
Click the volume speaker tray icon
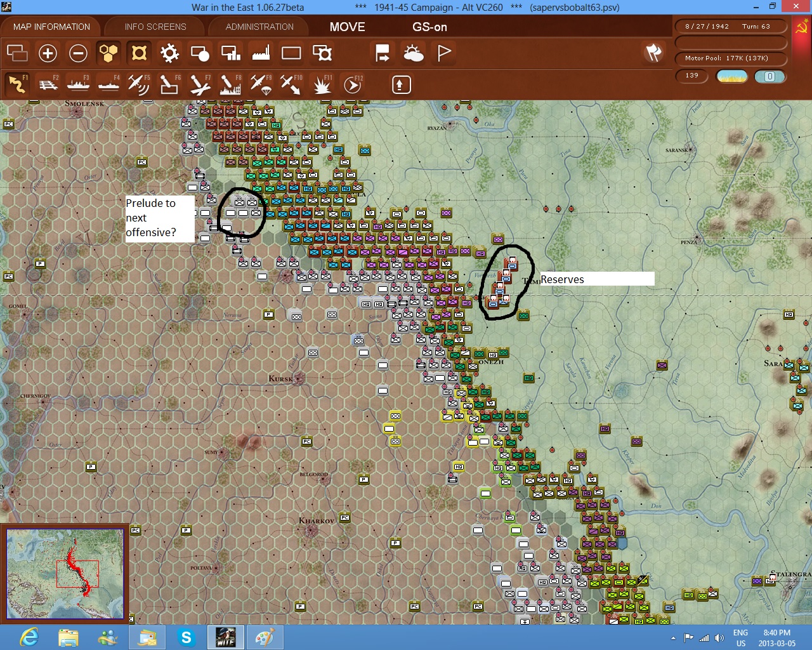(719, 638)
